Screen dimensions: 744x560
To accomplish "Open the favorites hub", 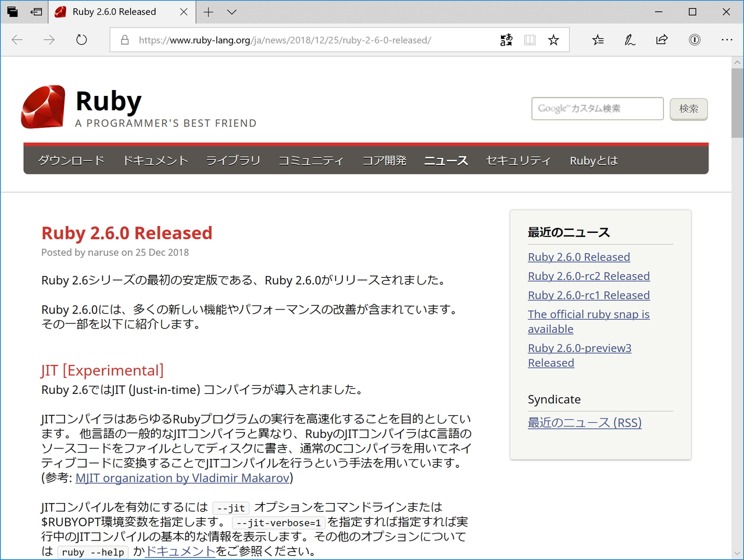I will pos(598,40).
